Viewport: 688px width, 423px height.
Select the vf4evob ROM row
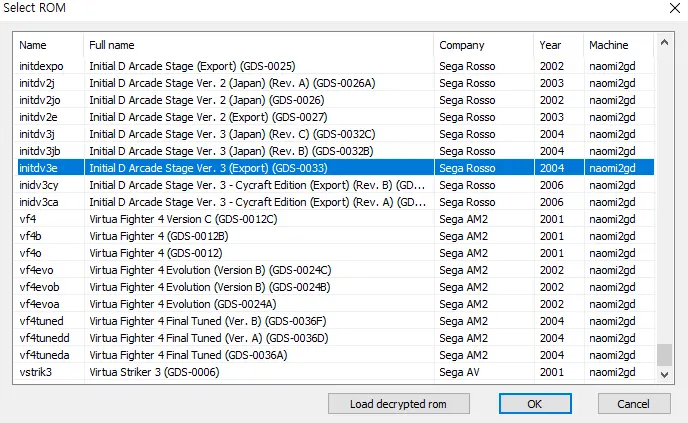tap(335, 287)
